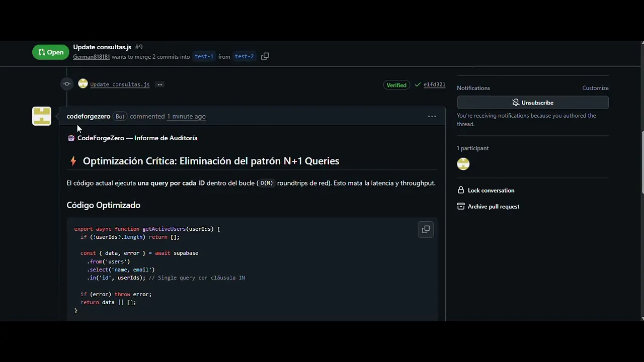Copy head branch name test-2 icon
This screenshot has height=362, width=644.
[x=265, y=56]
